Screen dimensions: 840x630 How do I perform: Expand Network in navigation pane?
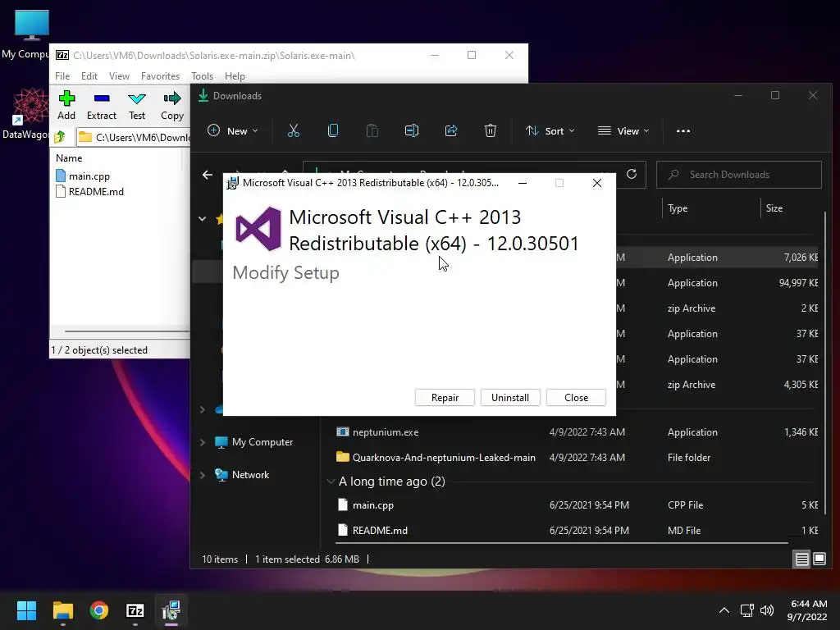pyautogui.click(x=203, y=475)
